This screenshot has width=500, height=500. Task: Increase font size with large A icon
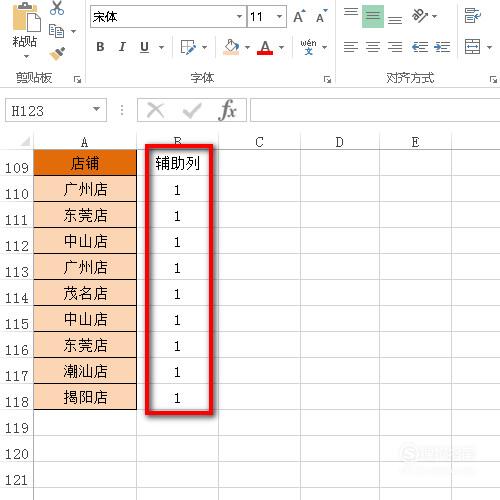299,16
